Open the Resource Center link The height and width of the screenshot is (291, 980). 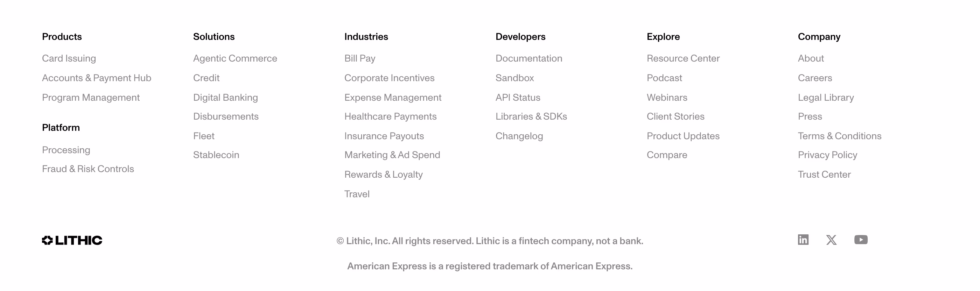[x=683, y=58]
